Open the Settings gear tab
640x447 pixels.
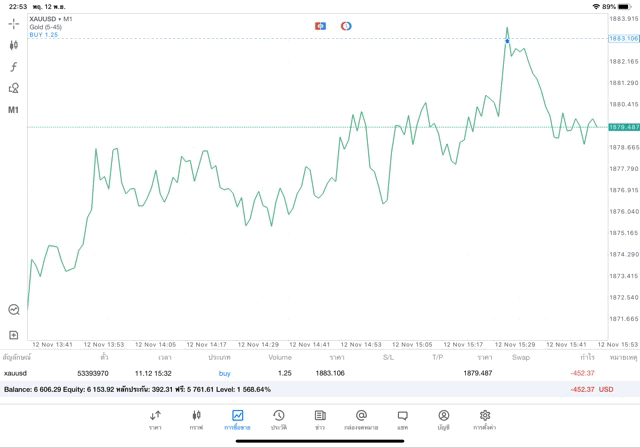coord(485,419)
